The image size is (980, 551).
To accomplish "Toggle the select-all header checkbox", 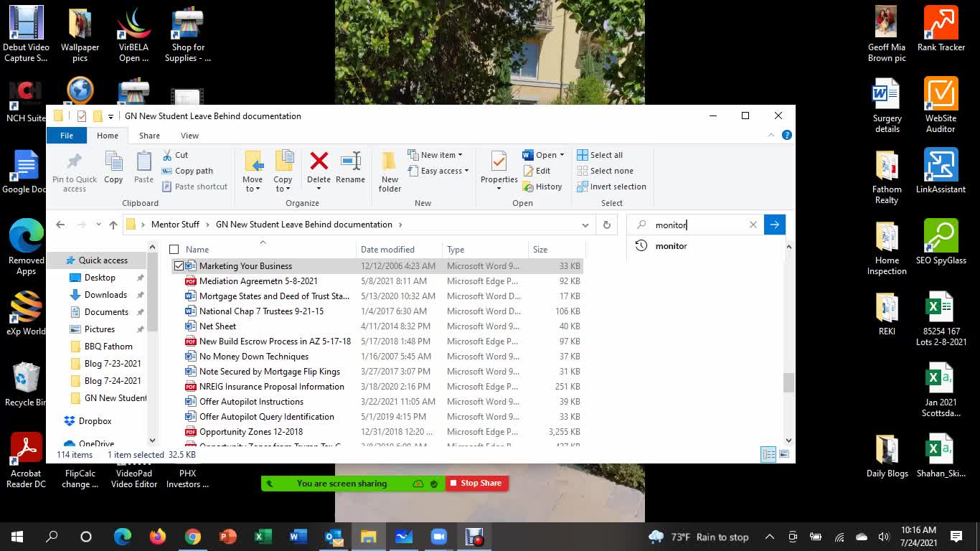I will tap(174, 250).
